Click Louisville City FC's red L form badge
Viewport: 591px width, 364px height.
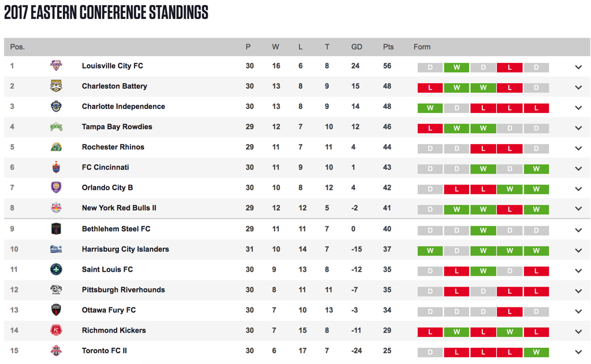click(x=510, y=67)
